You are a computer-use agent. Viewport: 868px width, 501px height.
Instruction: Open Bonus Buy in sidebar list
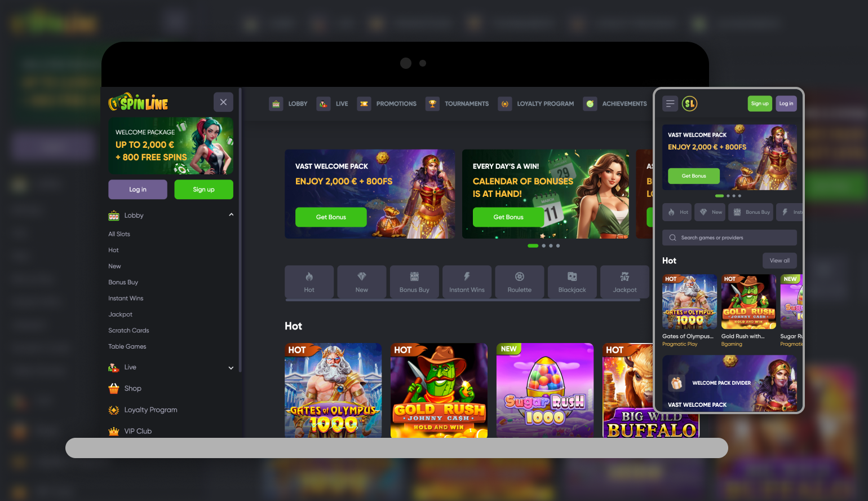(x=123, y=282)
